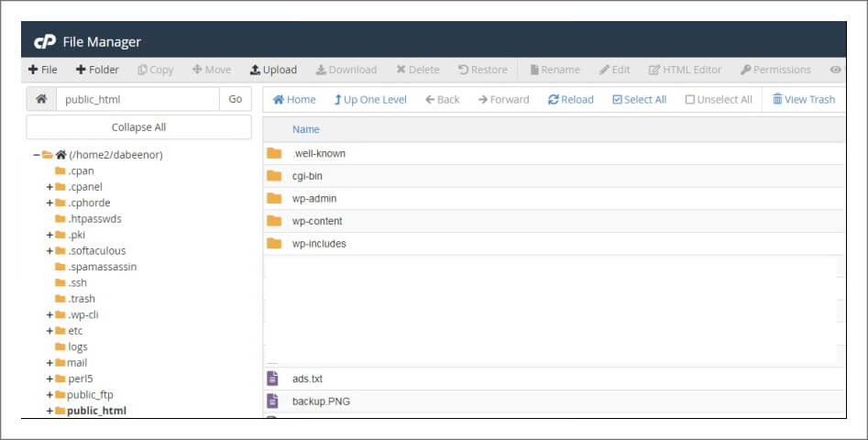
Task: Open the Permissions tool
Action: [x=775, y=70]
